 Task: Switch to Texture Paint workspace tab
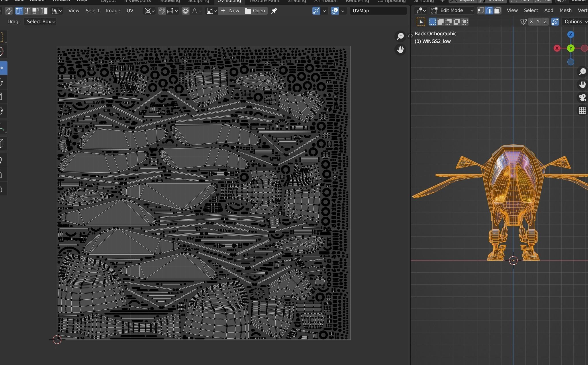click(264, 1)
